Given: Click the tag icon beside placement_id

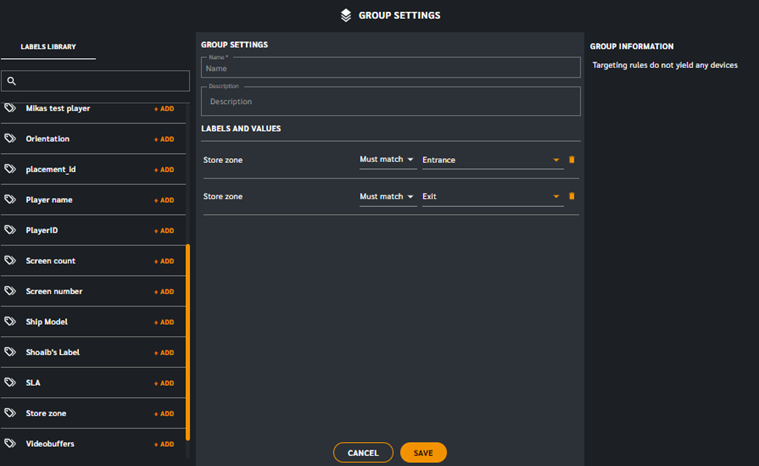Looking at the screenshot, I should [x=10, y=169].
